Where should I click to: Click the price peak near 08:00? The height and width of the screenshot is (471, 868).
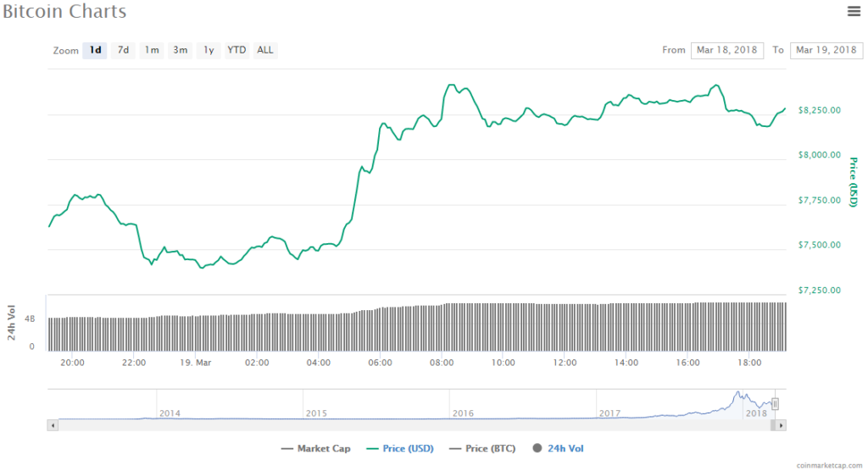point(451,86)
